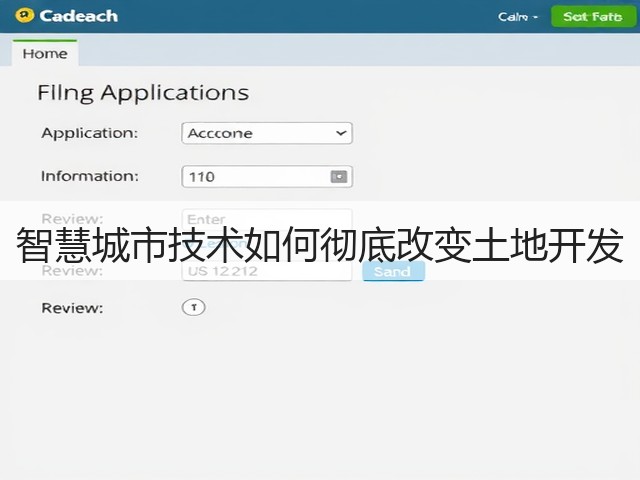Click the Review: label beside the circle option
Screen dimensions: 640x480
pyautogui.click(x=72, y=308)
